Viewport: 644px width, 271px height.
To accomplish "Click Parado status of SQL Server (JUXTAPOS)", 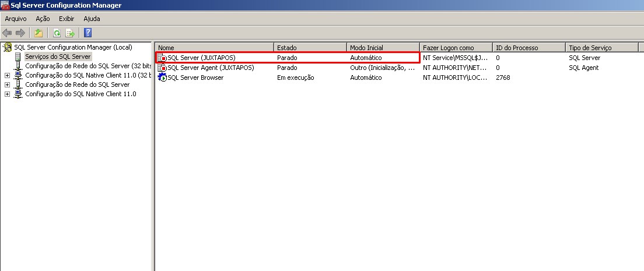I will click(287, 58).
